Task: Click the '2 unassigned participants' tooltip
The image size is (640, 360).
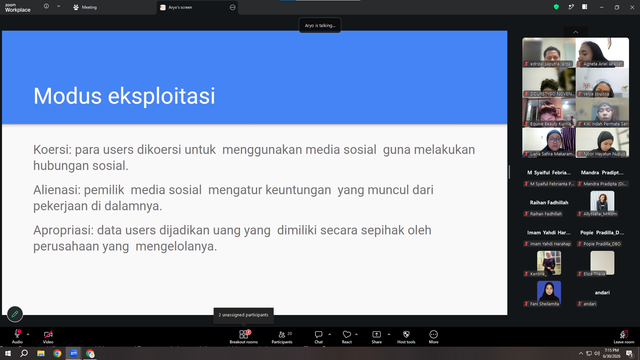Action: click(x=243, y=315)
